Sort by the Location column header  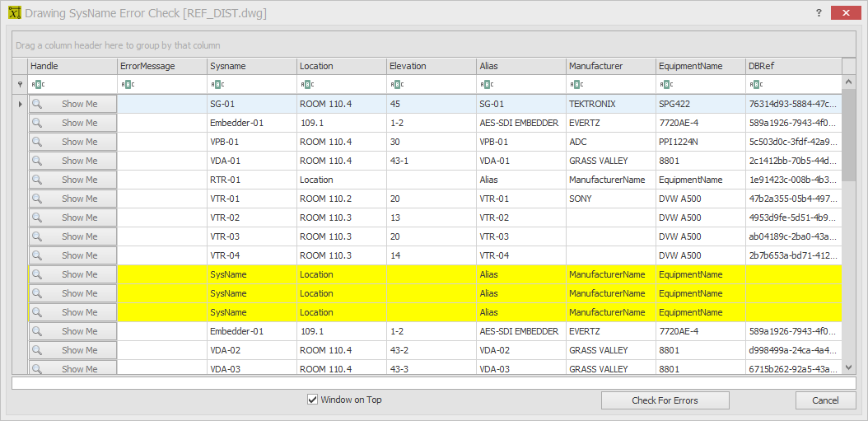(342, 66)
